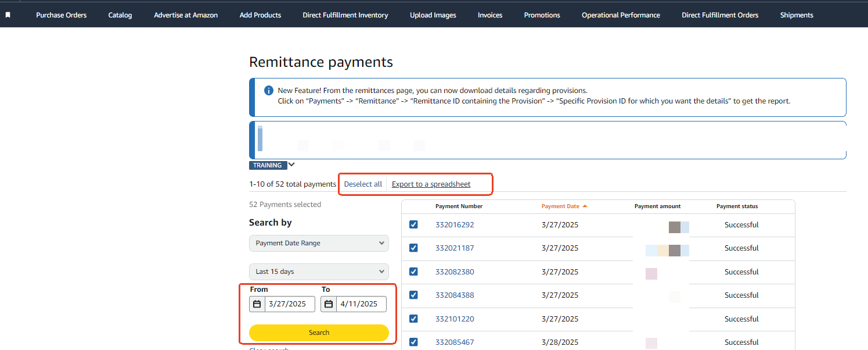Viewport: 868px width, 350px height.
Task: Click the blue info icon in the banner
Action: (269, 90)
